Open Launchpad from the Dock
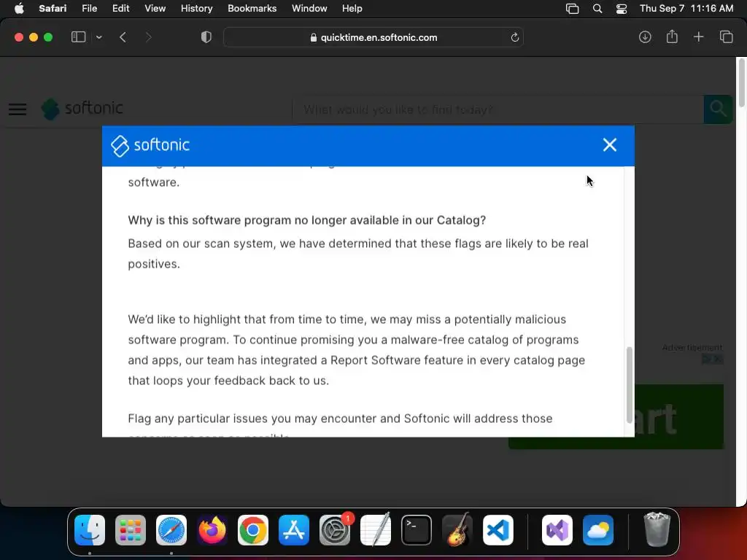The height and width of the screenshot is (560, 747). tap(131, 530)
